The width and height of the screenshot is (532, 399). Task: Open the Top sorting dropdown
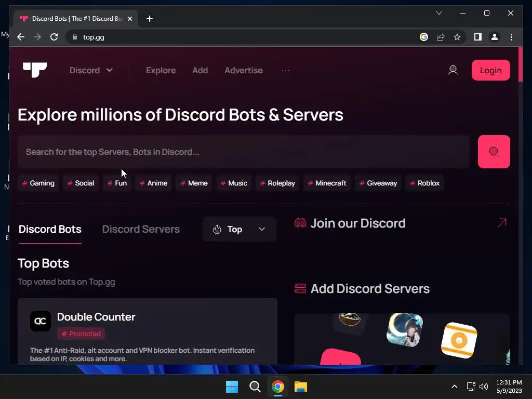[240, 229]
